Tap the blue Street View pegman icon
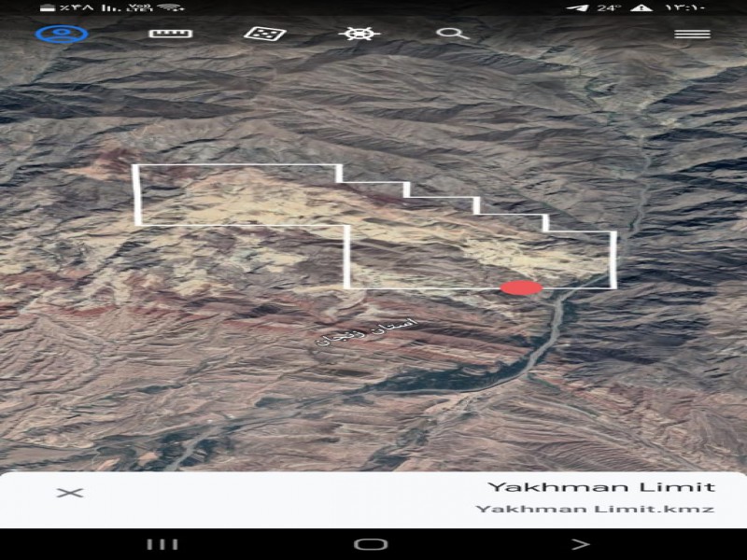The image size is (747, 560). coord(62,35)
